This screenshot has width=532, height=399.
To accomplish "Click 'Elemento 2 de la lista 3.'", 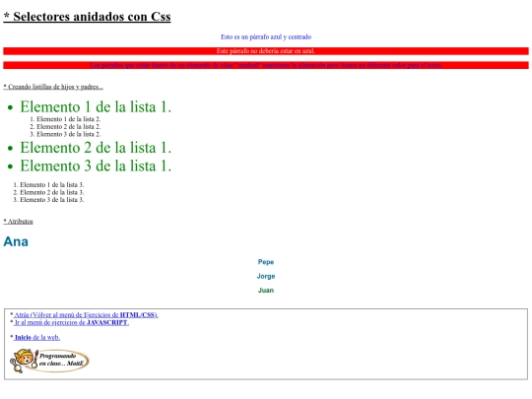I will click(x=52, y=192).
